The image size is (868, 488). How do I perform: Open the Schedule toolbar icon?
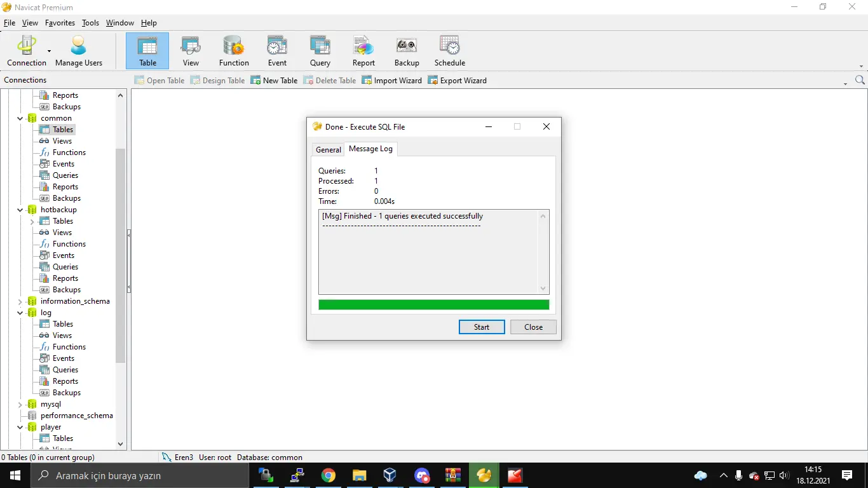pos(450,50)
